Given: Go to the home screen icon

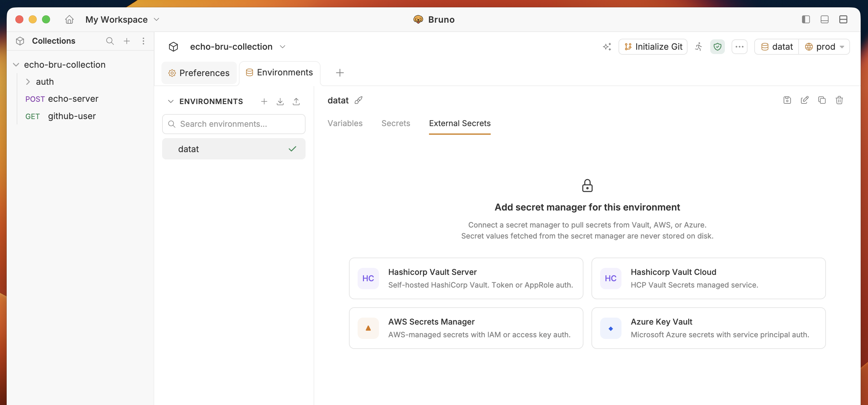Looking at the screenshot, I should (x=69, y=20).
